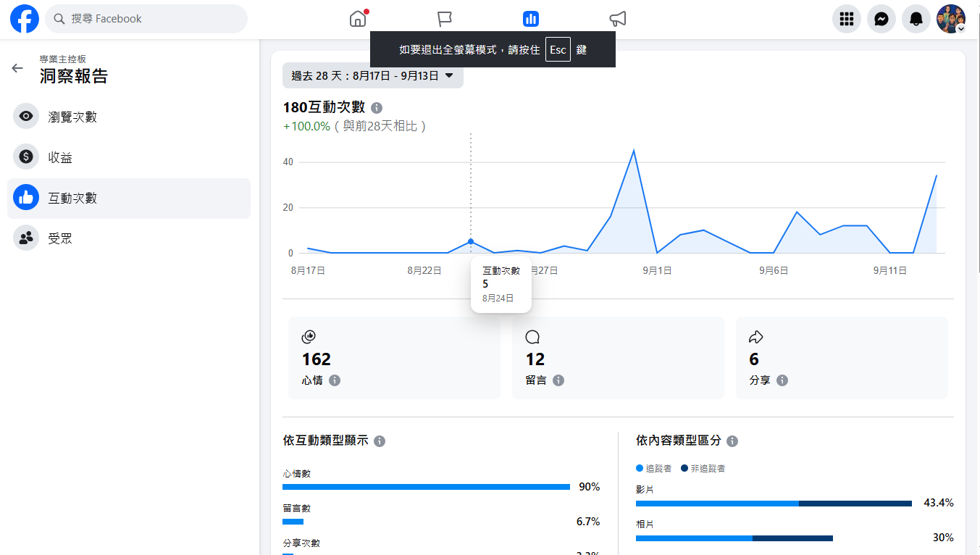Click the 搜尋 Facebook search field
The height and width of the screenshot is (555, 980).
[146, 19]
